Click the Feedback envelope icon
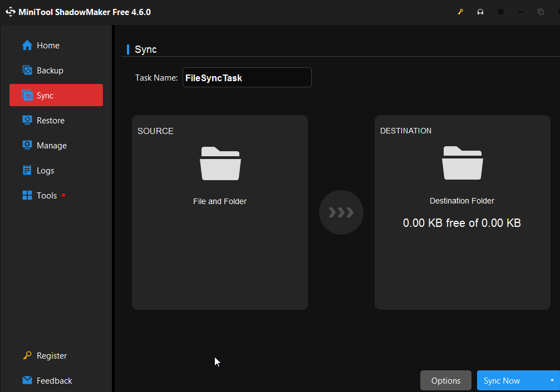The height and width of the screenshot is (392, 560). tap(27, 380)
